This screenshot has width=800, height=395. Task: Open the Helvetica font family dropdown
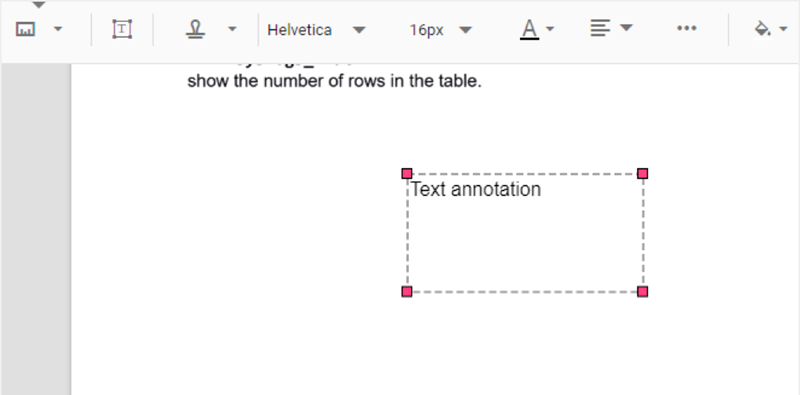(x=316, y=30)
